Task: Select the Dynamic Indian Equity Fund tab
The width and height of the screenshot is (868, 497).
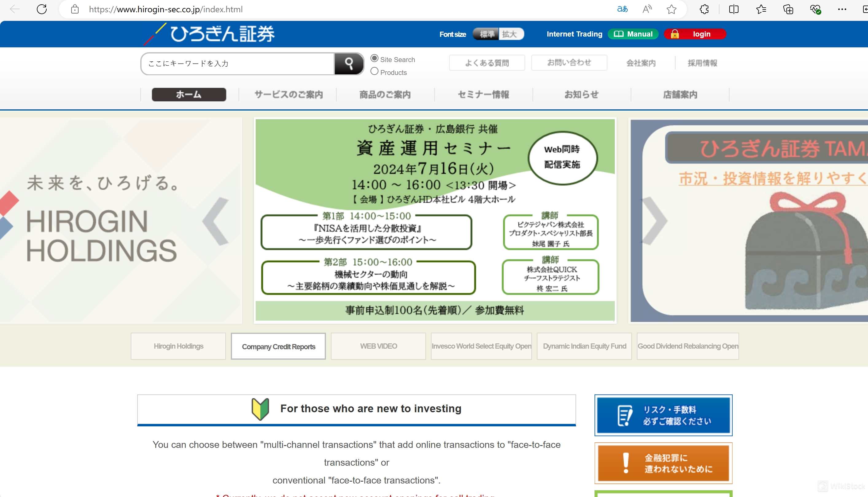Action: tap(584, 346)
